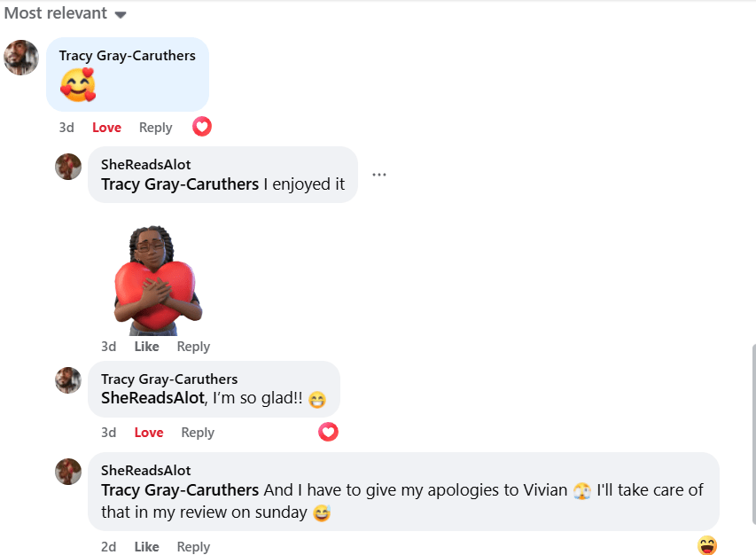Click the vertical scrollbar on the right edge
Image resolution: width=756 pixels, height=555 pixels.
pyautogui.click(x=753, y=434)
